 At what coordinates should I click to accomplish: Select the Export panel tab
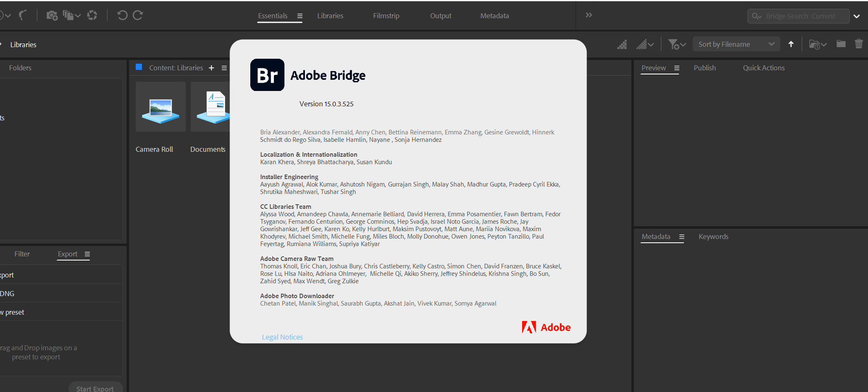(x=67, y=254)
